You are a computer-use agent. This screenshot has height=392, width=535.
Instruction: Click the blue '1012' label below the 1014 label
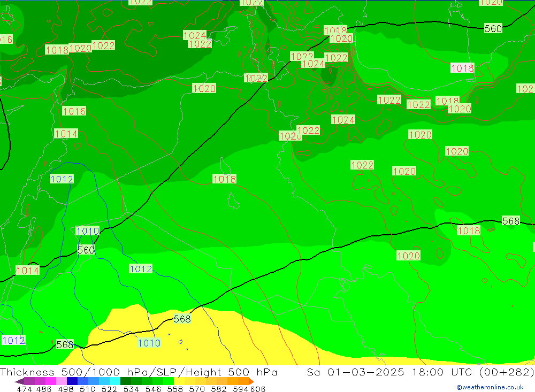tap(62, 179)
